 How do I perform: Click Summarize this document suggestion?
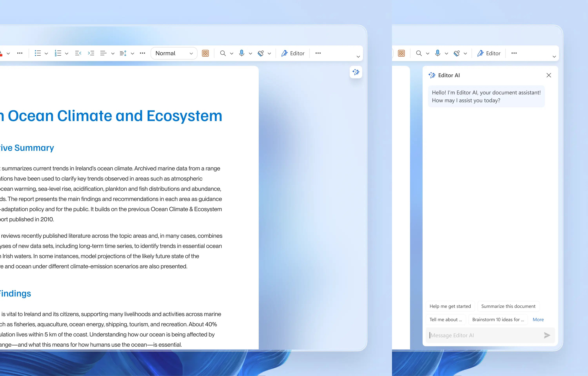(508, 306)
